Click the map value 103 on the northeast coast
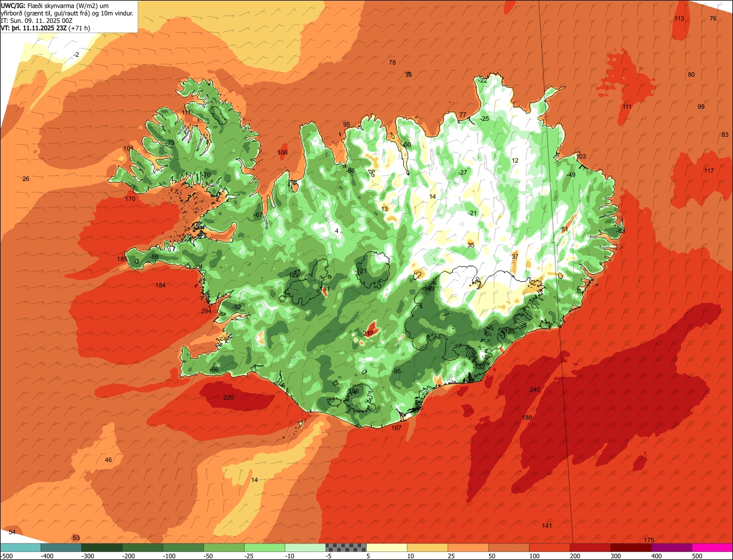Viewport: 733px width, 560px height. 581,156
